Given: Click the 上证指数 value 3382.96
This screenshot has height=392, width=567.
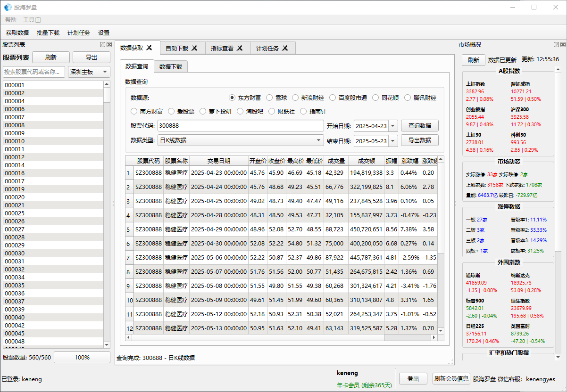Looking at the screenshot, I should click(x=475, y=91).
